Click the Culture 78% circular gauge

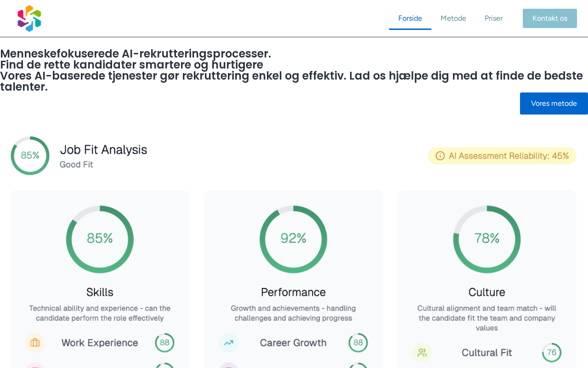[x=487, y=239]
